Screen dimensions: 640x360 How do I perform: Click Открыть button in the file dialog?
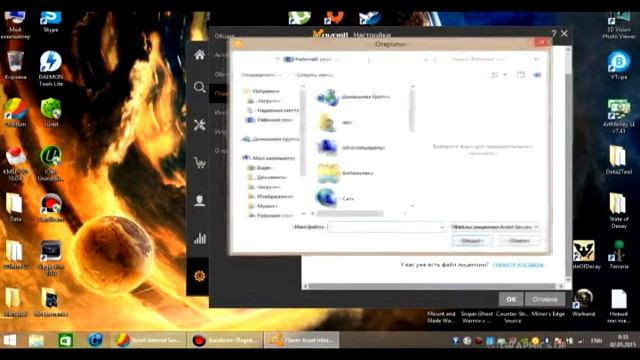coord(471,241)
